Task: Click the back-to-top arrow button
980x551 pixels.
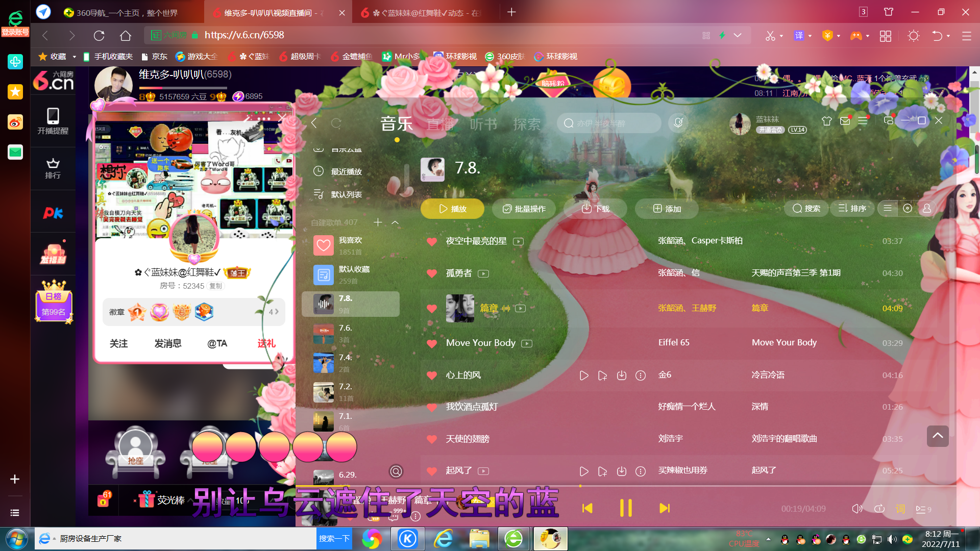Action: [938, 436]
